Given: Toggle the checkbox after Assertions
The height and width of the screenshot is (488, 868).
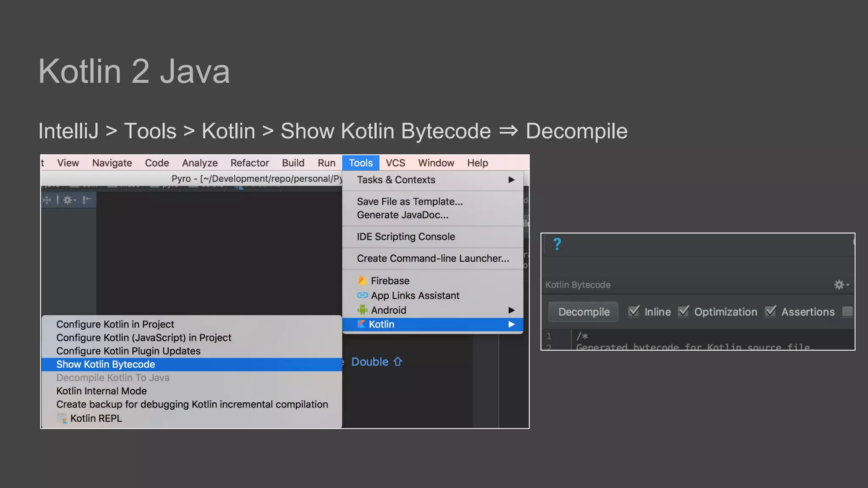Looking at the screenshot, I should 847,311.
